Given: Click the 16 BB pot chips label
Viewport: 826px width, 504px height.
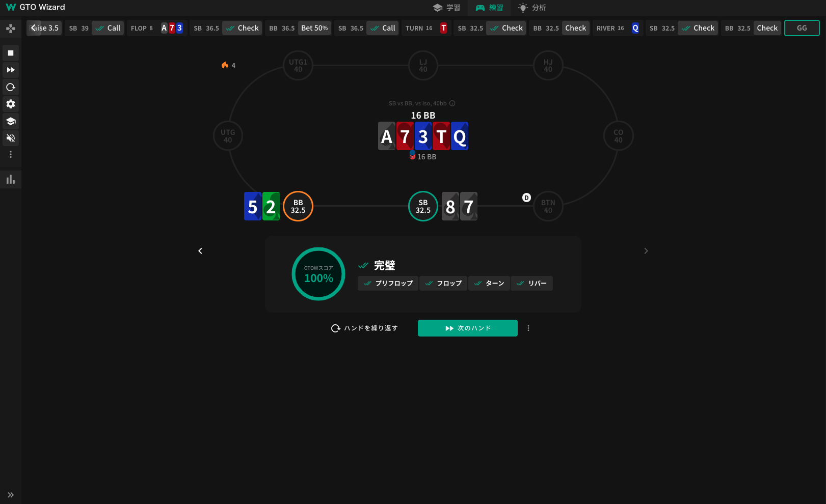Looking at the screenshot, I should pyautogui.click(x=423, y=156).
